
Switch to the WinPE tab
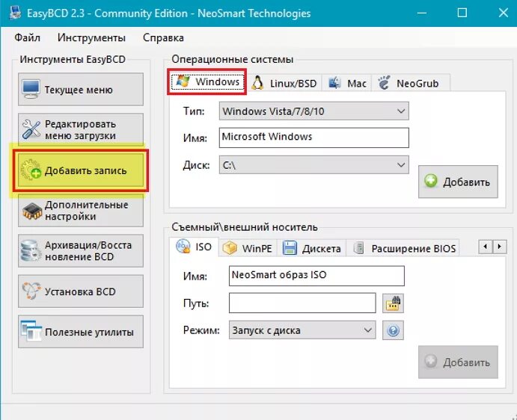pyautogui.click(x=248, y=247)
